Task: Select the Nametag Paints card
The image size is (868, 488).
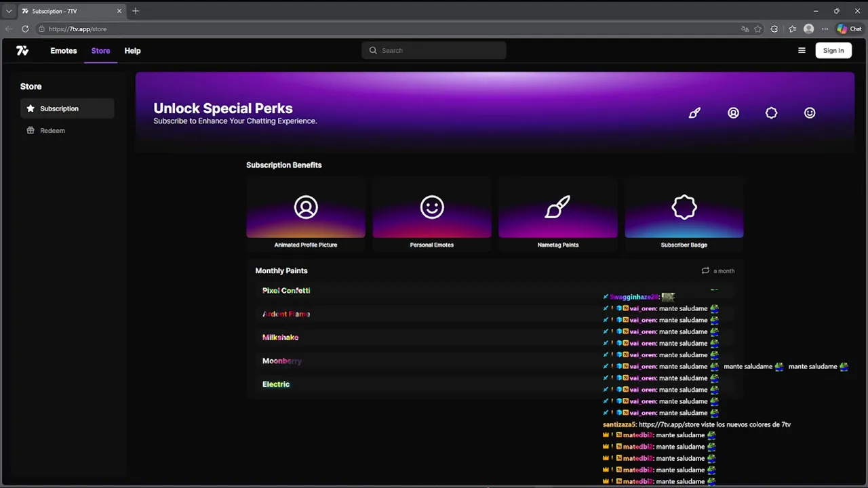Action: (x=558, y=215)
